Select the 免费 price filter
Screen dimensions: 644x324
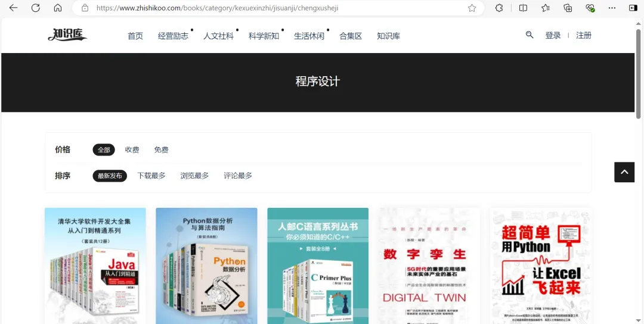point(162,149)
